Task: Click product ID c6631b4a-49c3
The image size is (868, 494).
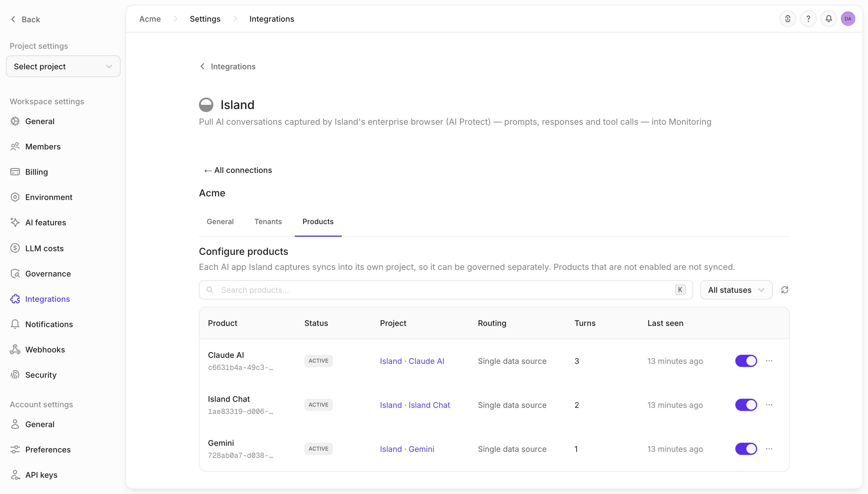Action: point(240,367)
